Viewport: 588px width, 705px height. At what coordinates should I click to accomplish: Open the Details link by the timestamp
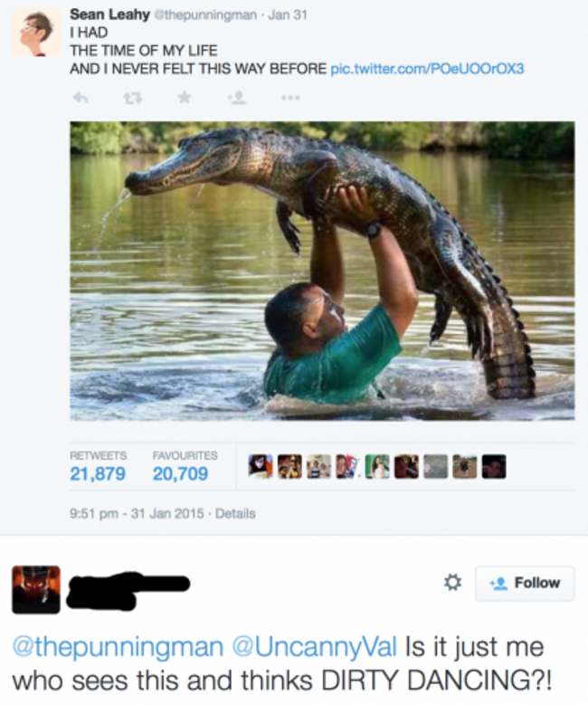235,513
